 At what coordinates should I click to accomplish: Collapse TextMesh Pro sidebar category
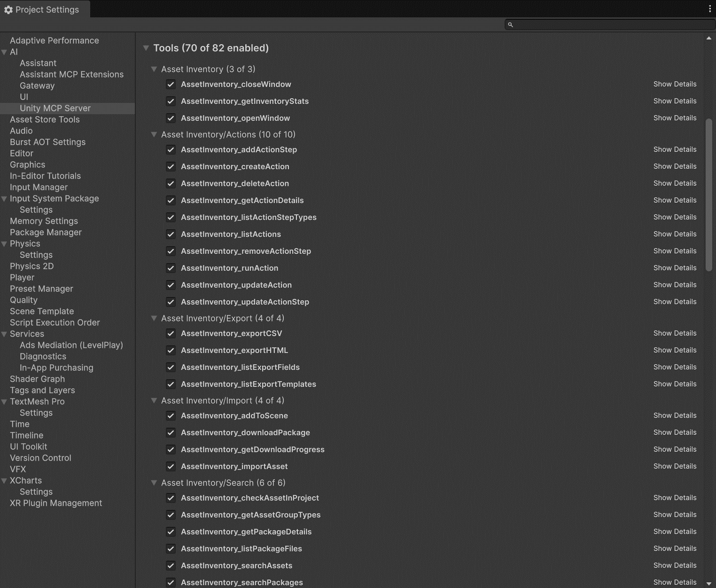(x=4, y=402)
